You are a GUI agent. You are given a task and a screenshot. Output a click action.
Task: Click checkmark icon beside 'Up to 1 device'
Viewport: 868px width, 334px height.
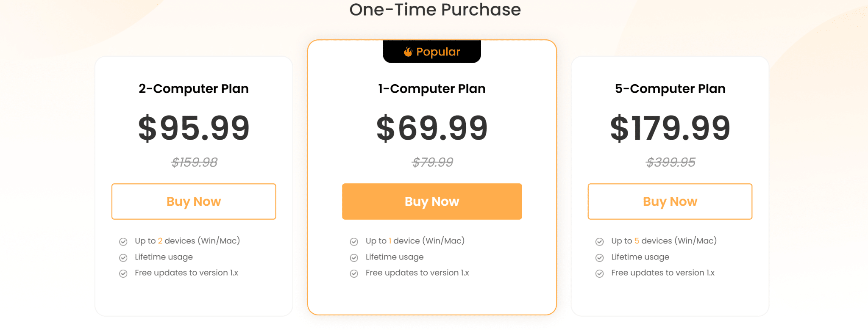354,242
